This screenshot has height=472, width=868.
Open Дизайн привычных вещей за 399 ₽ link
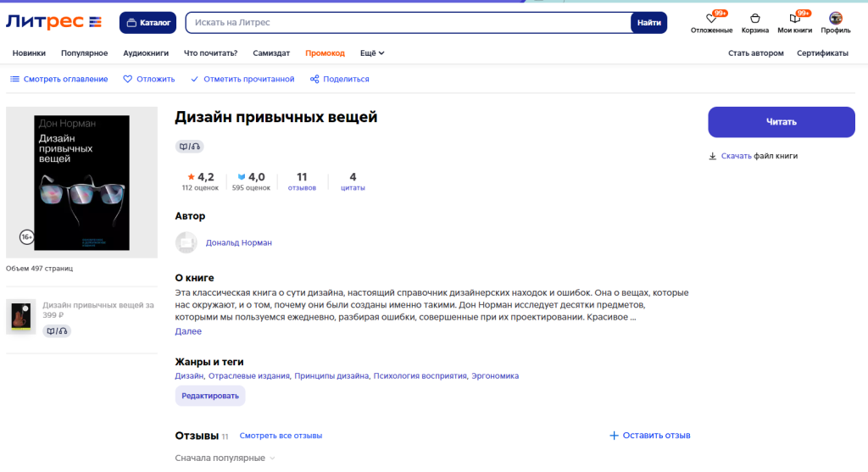98,310
